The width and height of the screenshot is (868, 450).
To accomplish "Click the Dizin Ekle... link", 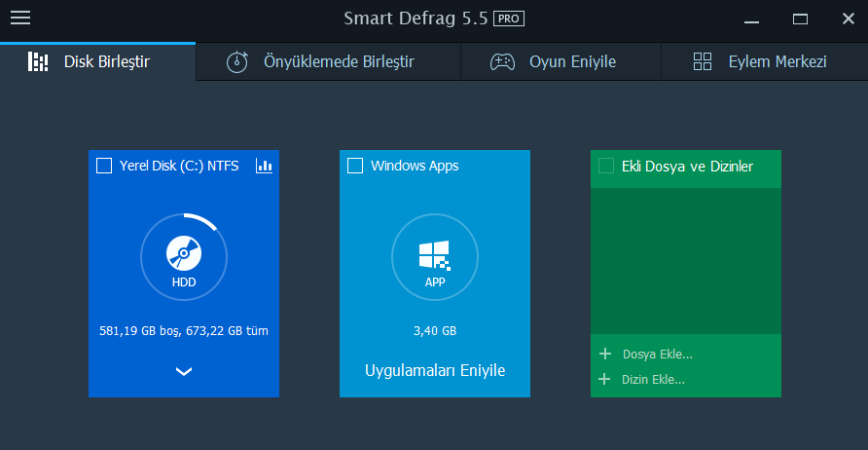I will 654,380.
